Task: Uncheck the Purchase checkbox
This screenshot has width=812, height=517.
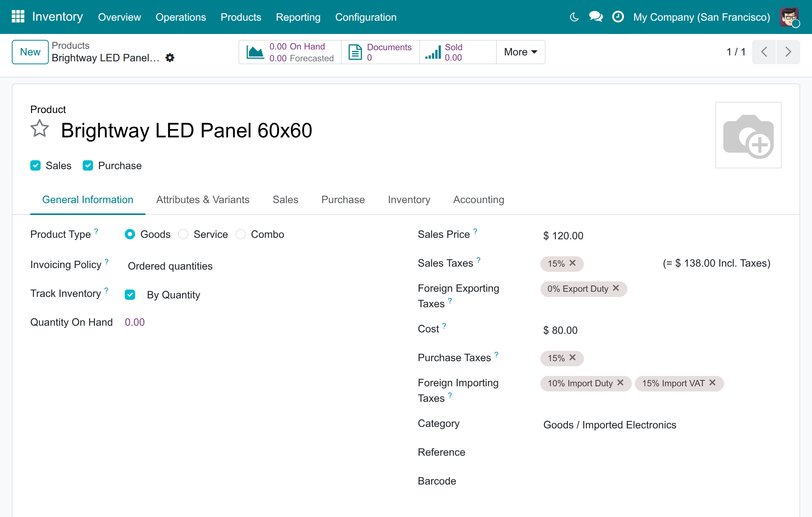Action: [88, 165]
